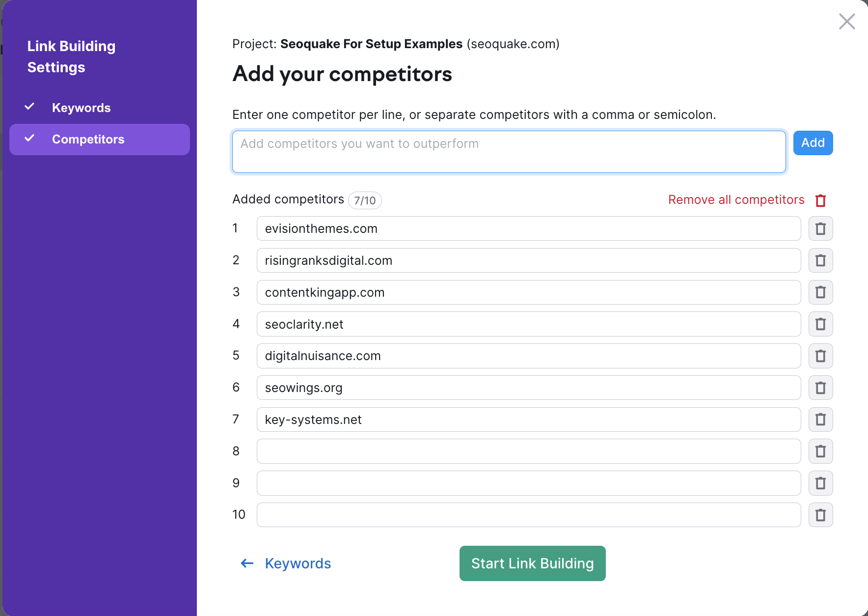Click the trash icon on empty row 8

tap(820, 451)
